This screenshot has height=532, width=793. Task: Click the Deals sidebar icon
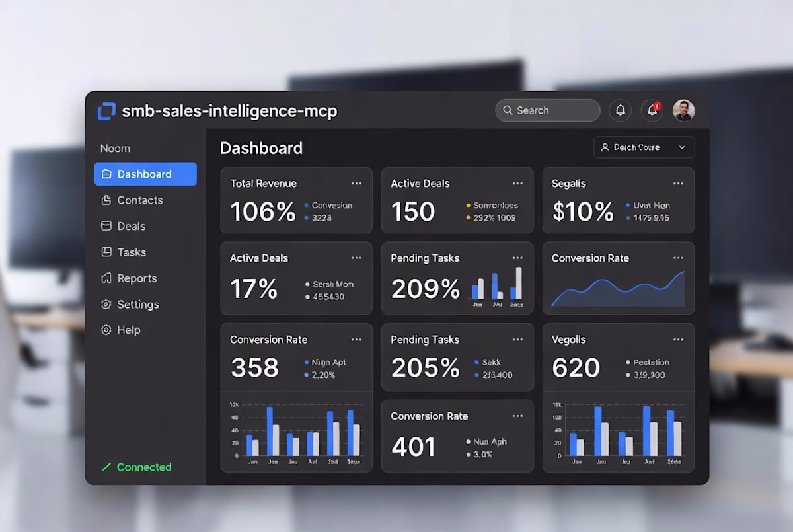point(106,226)
